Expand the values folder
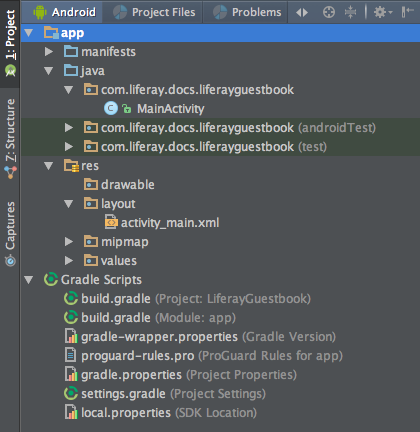 (69, 261)
